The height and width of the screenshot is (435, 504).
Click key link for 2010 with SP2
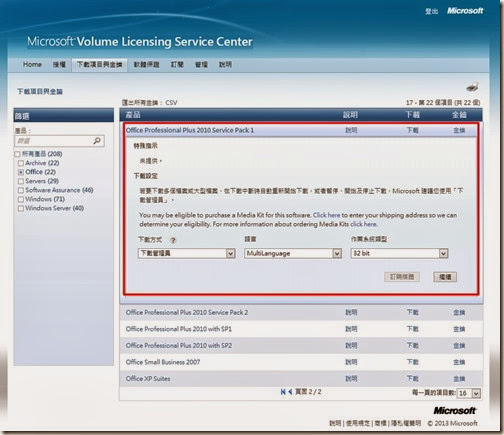pyautogui.click(x=459, y=346)
